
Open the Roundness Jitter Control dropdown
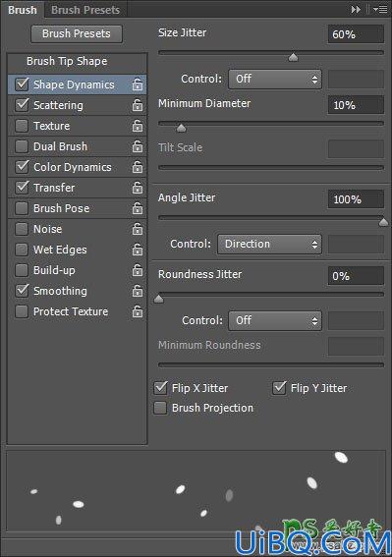point(275,321)
